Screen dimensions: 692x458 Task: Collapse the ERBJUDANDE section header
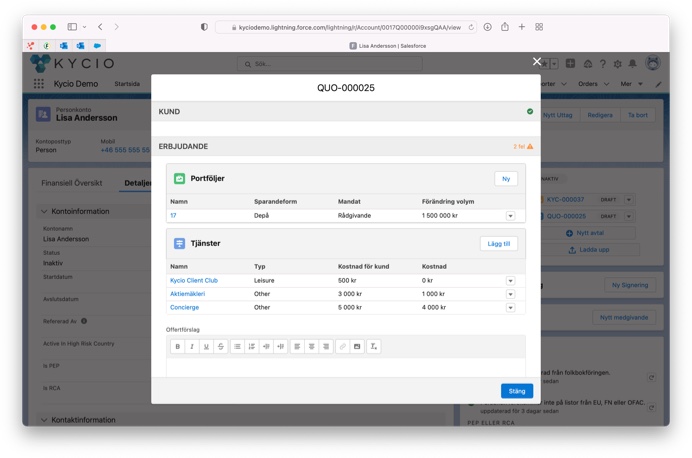(346, 146)
